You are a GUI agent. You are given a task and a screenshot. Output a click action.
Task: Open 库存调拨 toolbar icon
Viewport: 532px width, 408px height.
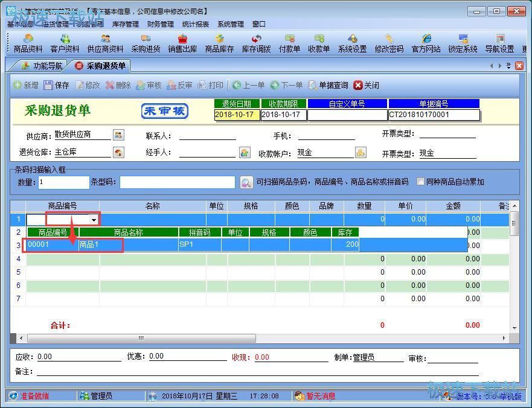[256, 43]
